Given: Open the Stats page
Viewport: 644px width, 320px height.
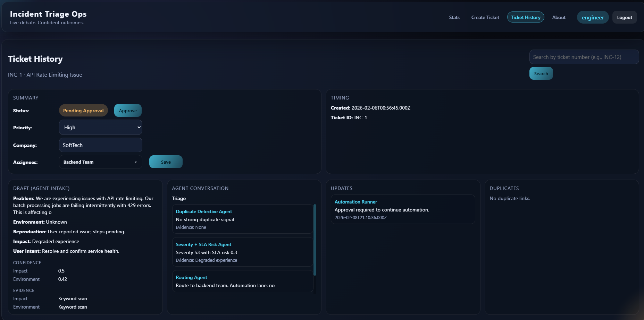Looking at the screenshot, I should (454, 17).
